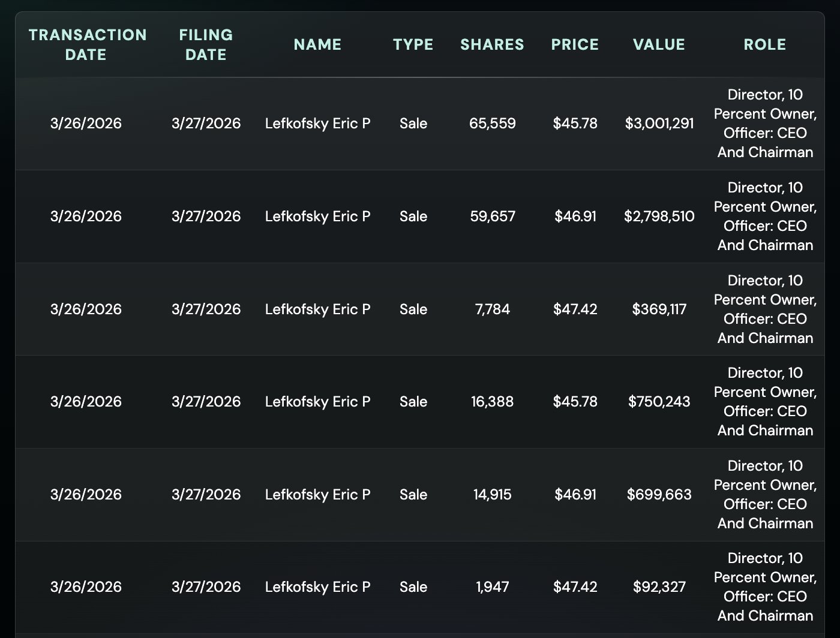This screenshot has height=638, width=840.
Task: Select the $369,117 value cell
Action: [659, 309]
